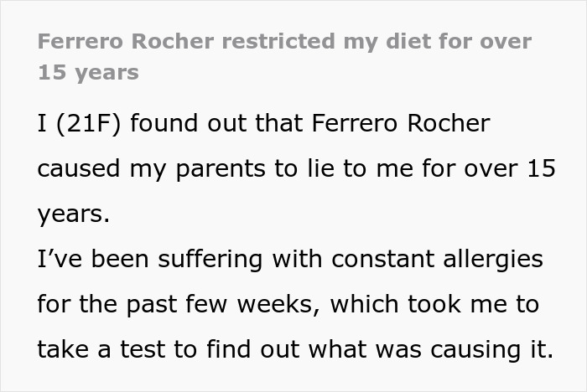
Task: Click 'I've been suffering' sentence start
Action: (131, 260)
